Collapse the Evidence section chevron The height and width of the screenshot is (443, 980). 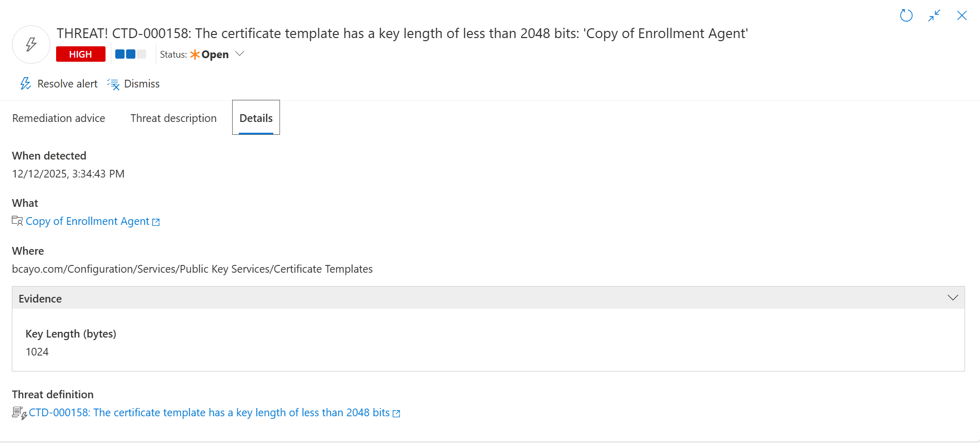953,298
